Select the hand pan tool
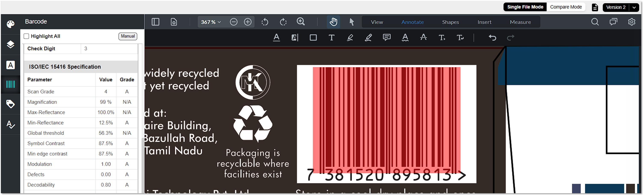Viewport: 644px width, 196px height. point(333,22)
